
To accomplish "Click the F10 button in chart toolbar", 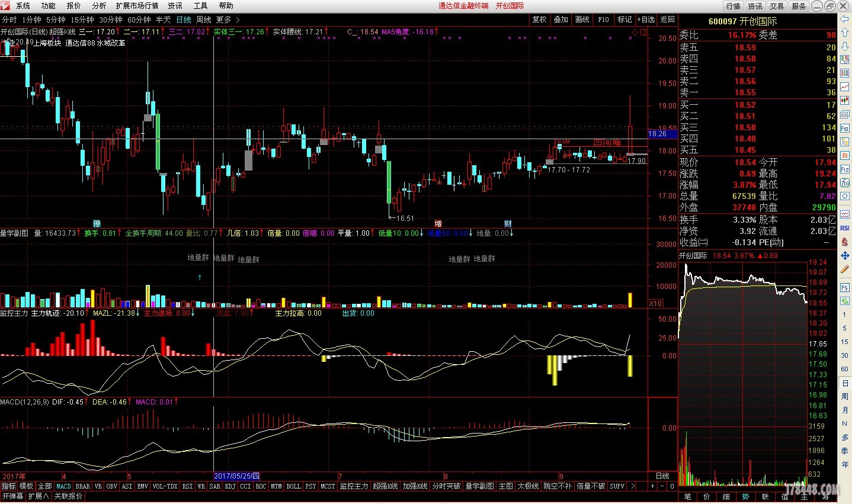I will [603, 20].
